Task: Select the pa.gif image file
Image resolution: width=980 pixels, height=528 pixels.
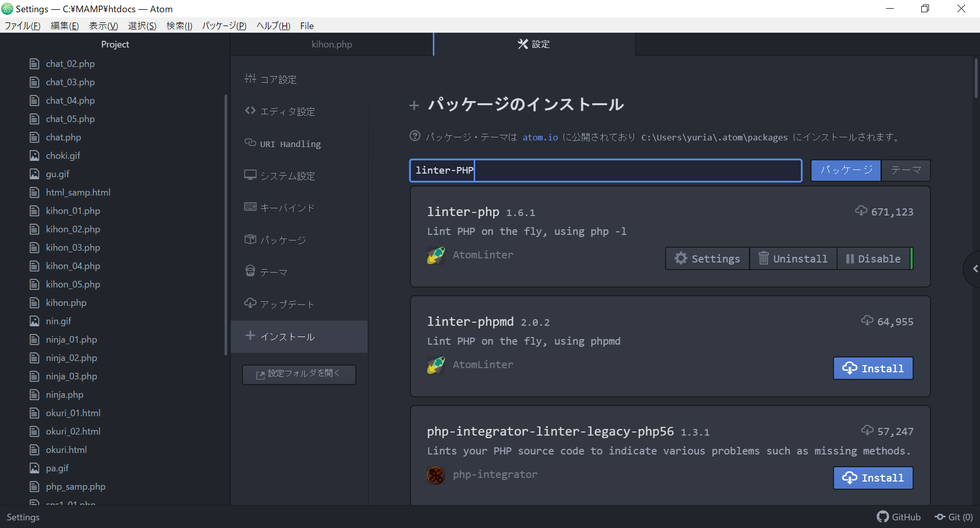Action: [57, 468]
